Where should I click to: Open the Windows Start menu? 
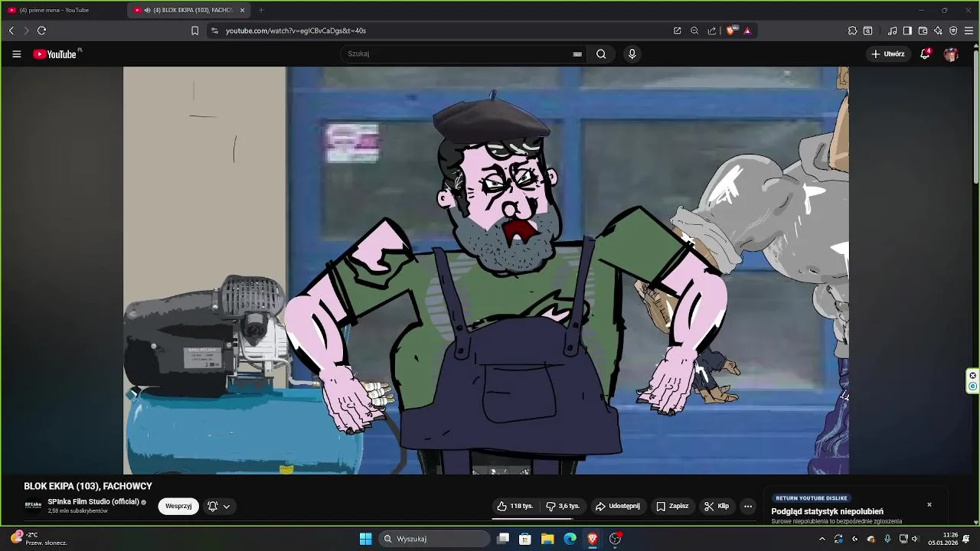pos(365,539)
